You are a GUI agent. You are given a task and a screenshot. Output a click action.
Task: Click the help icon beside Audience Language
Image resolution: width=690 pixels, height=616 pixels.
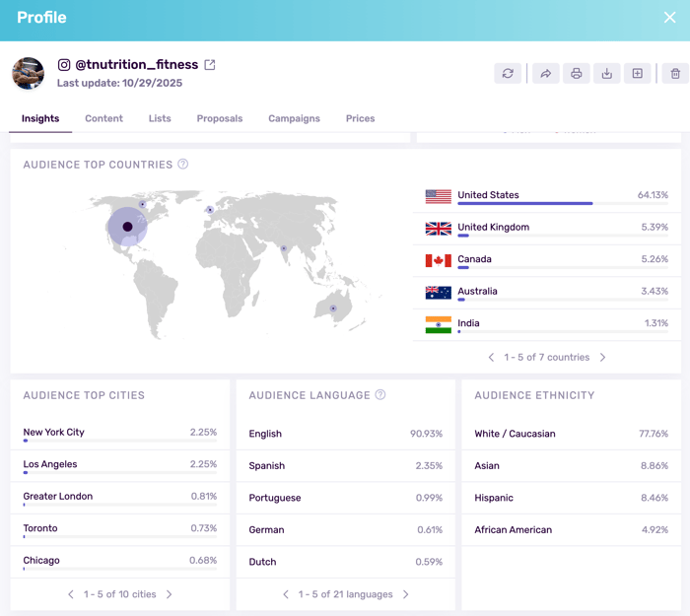click(x=380, y=395)
